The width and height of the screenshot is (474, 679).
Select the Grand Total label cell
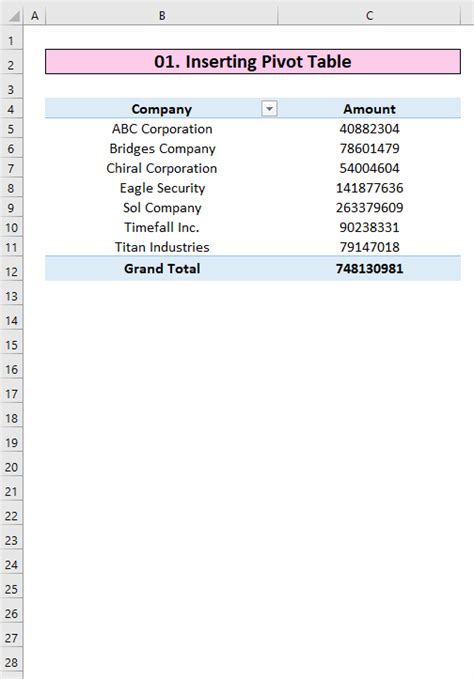[x=161, y=268]
